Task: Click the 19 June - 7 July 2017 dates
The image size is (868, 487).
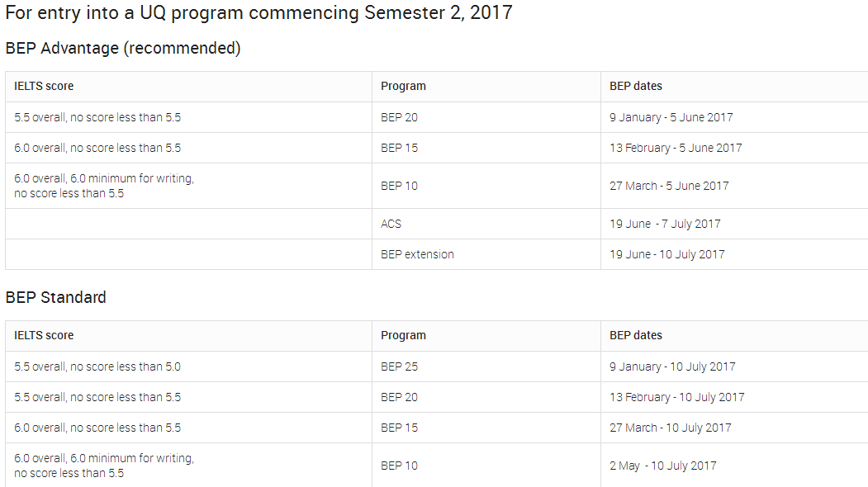Action: coord(665,225)
